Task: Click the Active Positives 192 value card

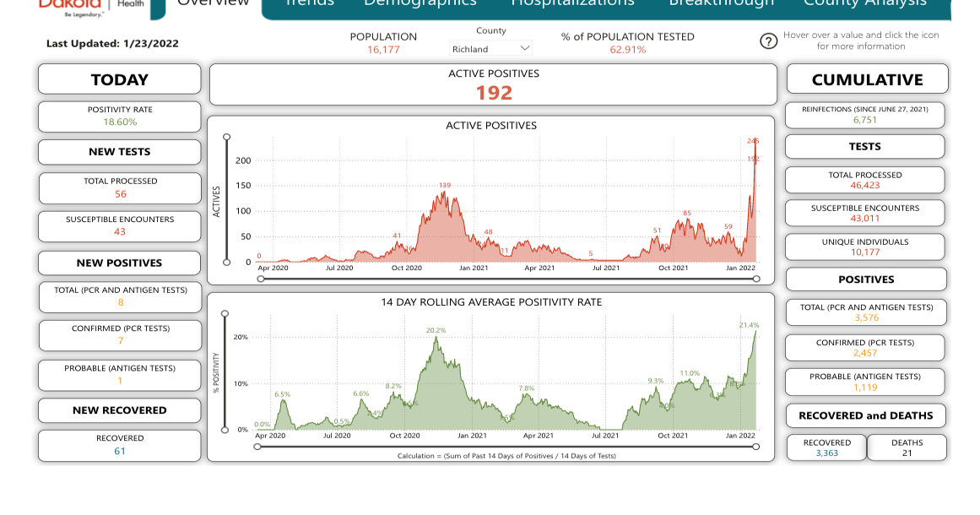Action: (493, 85)
